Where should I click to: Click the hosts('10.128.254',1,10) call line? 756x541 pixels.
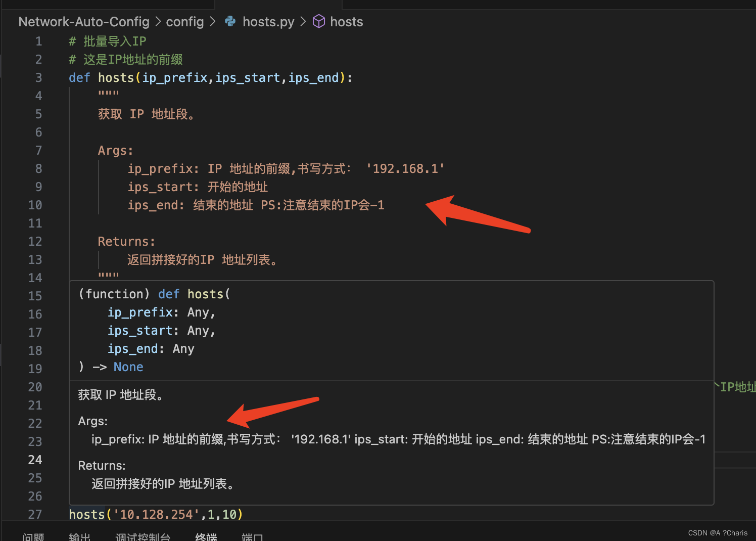pos(156,515)
